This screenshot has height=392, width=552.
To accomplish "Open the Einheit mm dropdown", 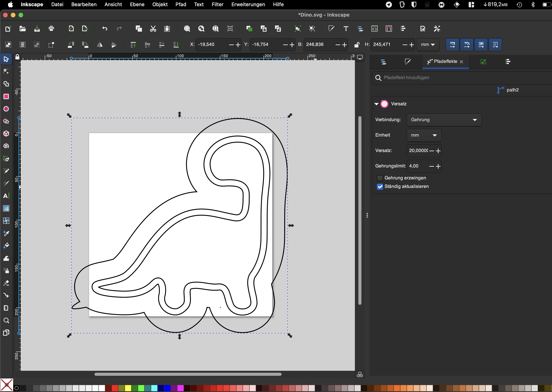I will (x=424, y=135).
